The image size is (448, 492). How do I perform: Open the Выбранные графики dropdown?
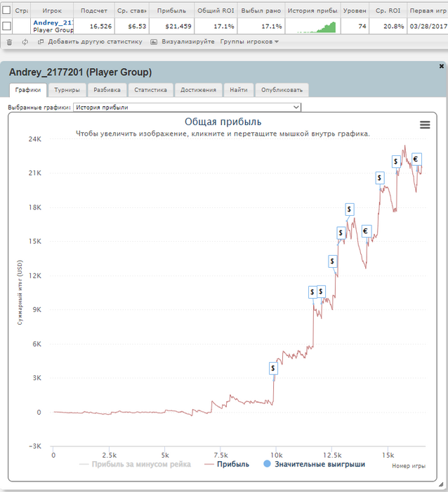187,108
